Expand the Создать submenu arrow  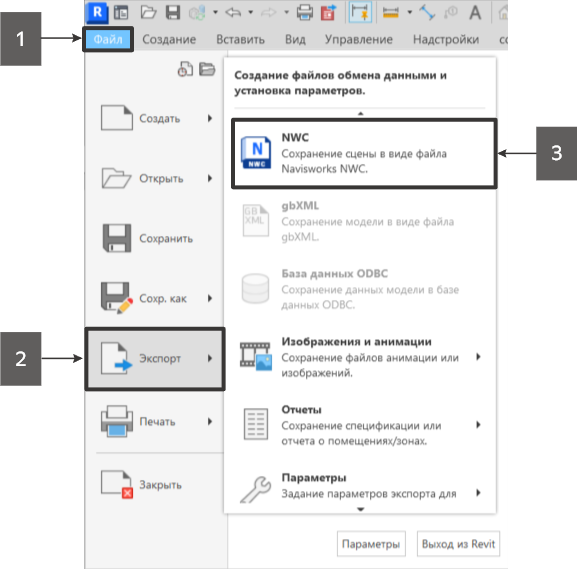point(210,118)
